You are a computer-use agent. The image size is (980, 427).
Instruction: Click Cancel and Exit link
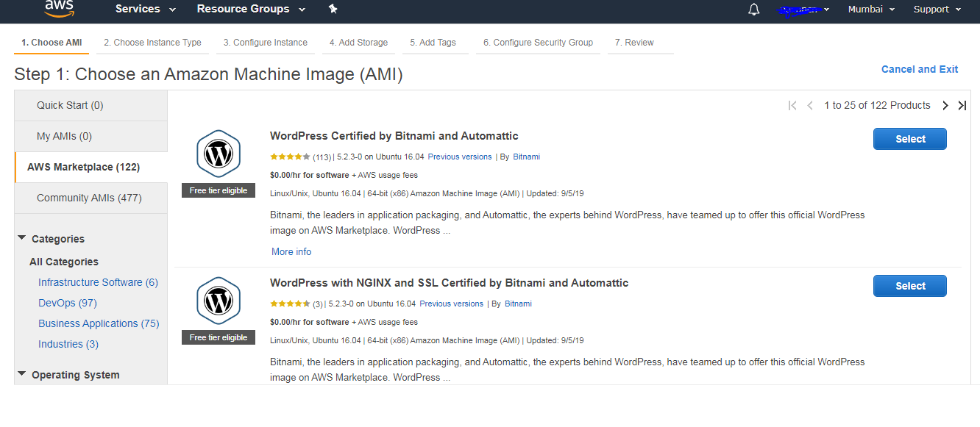[920, 69]
